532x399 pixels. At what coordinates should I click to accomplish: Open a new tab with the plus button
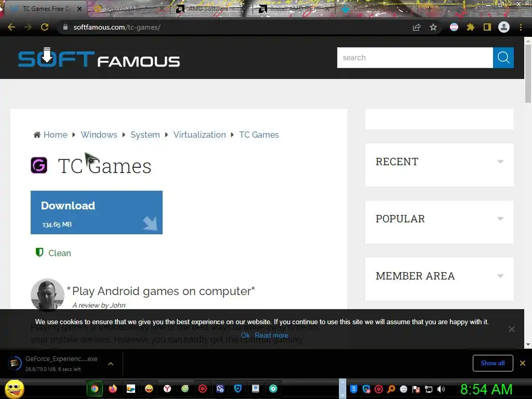[429, 9]
